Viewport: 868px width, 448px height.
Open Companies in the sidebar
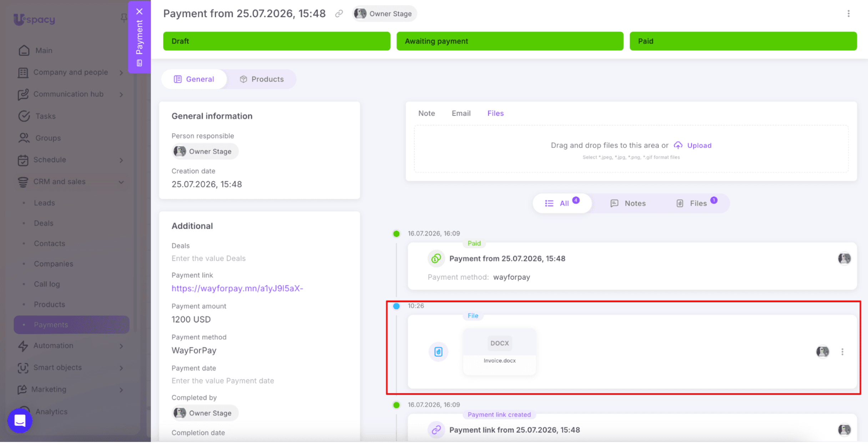coord(54,264)
